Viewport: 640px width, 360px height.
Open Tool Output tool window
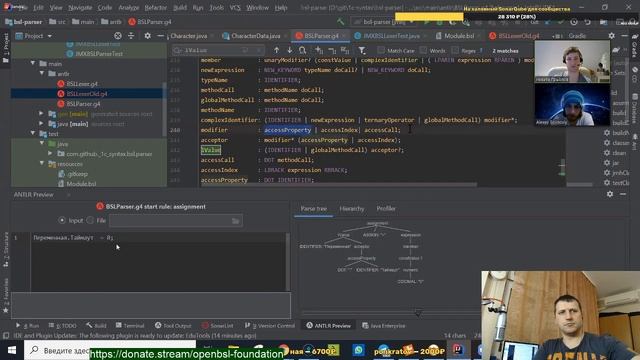(173, 325)
